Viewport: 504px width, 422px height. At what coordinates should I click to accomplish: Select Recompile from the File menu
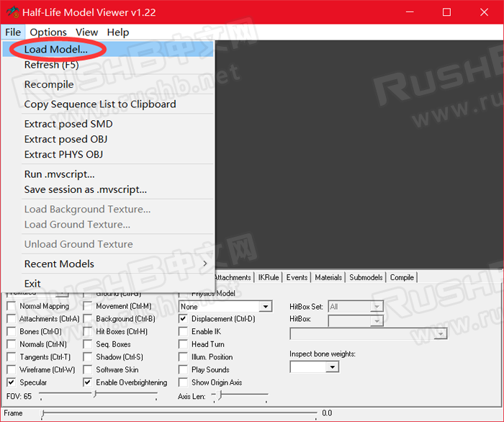(x=49, y=84)
